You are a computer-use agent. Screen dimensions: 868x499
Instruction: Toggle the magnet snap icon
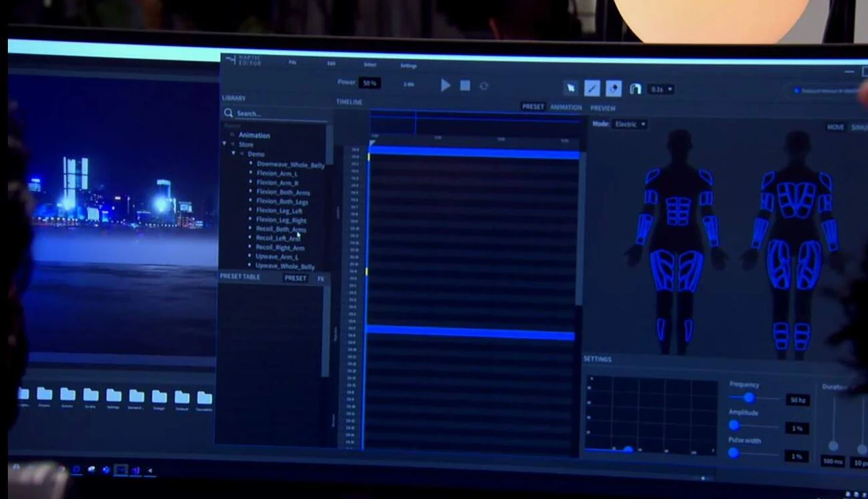(x=635, y=89)
